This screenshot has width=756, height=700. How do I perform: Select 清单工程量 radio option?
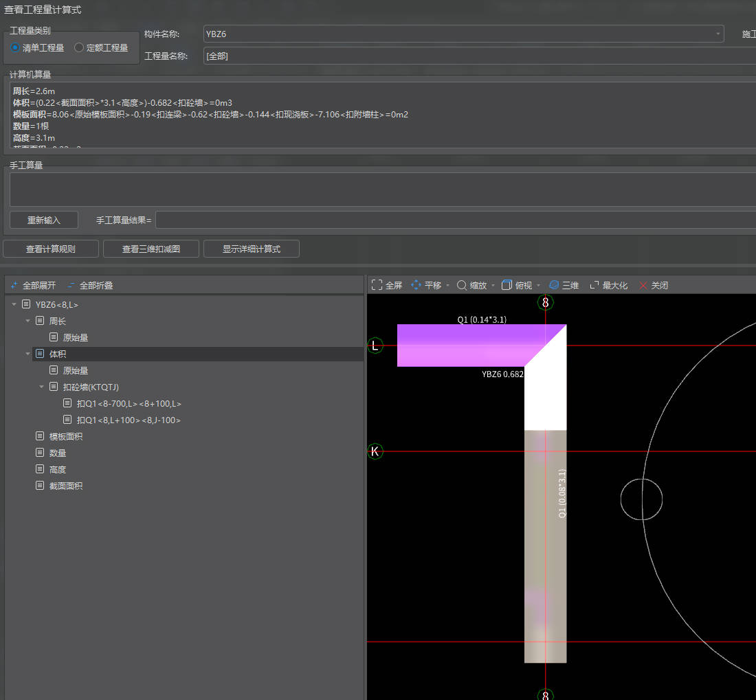[x=37, y=47]
